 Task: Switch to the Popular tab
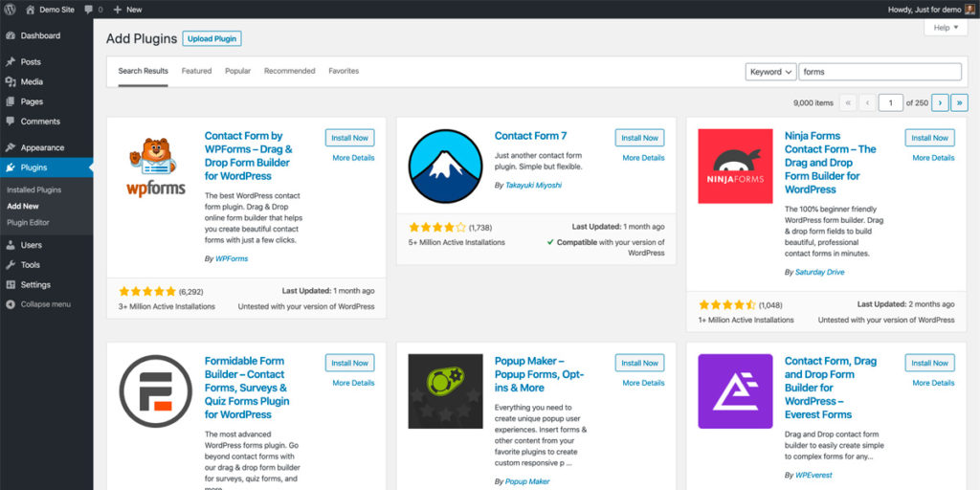click(x=238, y=71)
